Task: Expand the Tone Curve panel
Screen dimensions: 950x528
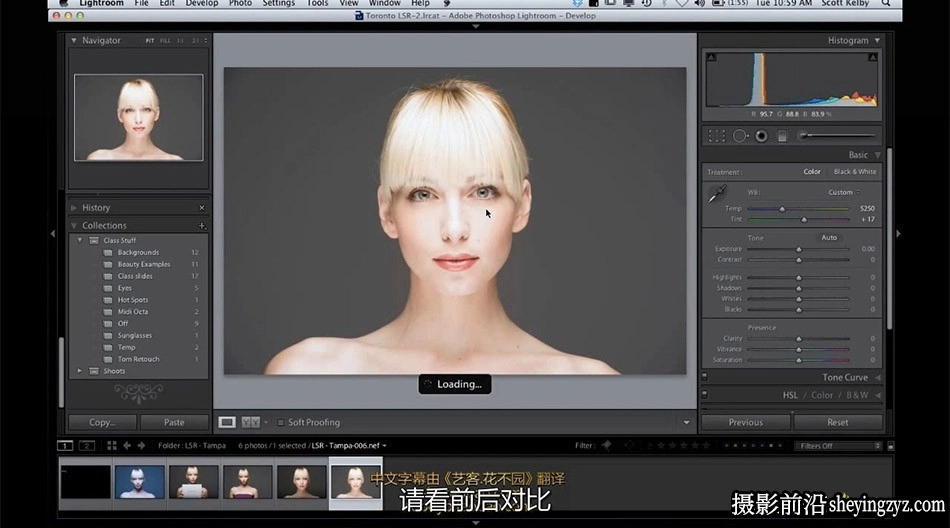Action: pyautogui.click(x=878, y=378)
